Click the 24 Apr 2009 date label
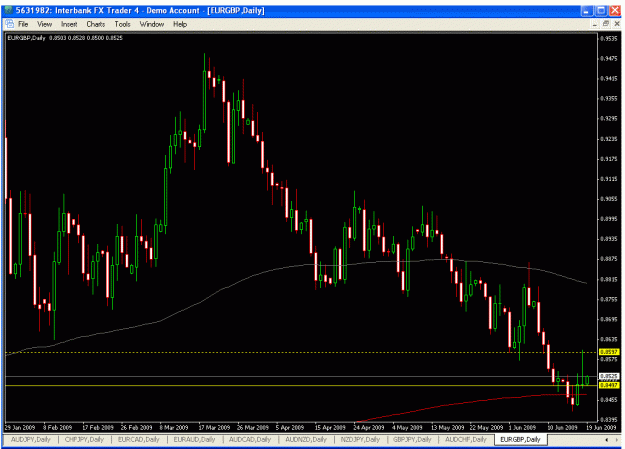625x449 pixels. coord(369,427)
